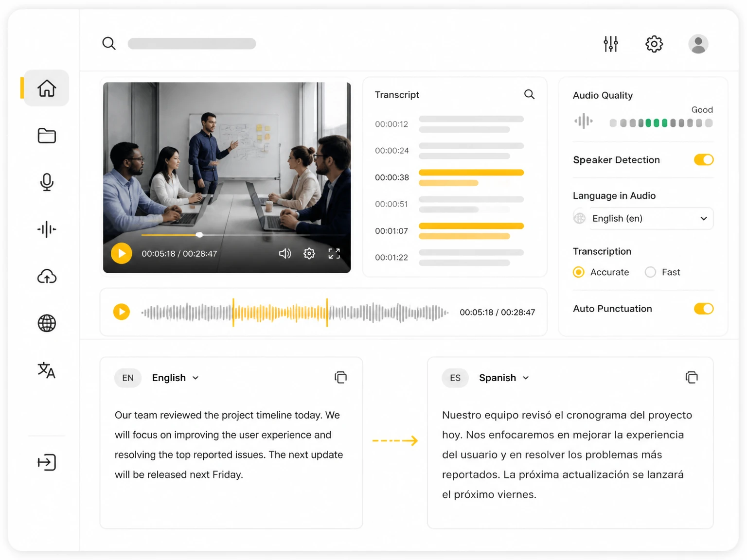Open the folder files icon in sidebar
This screenshot has height=560, width=747.
click(47, 136)
